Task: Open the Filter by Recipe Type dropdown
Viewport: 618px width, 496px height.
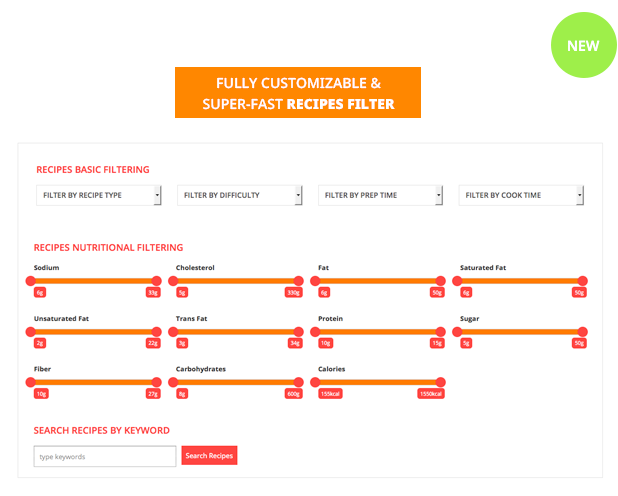Action: pos(98,195)
